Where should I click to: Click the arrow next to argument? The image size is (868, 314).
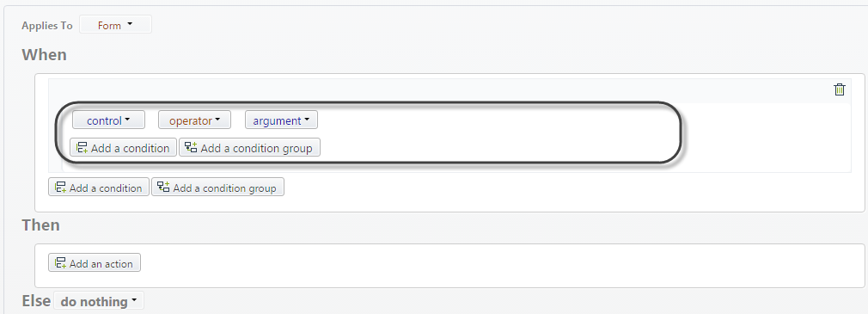point(307,119)
